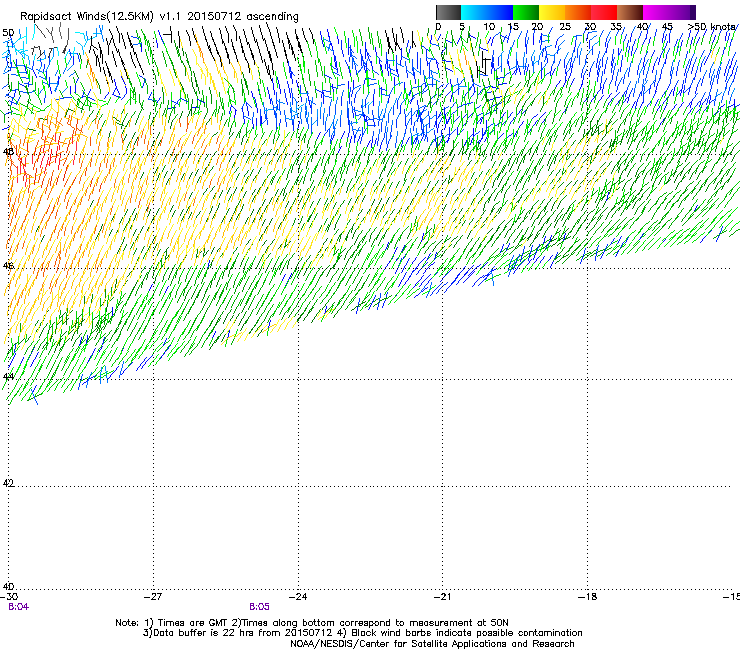Click the 44 latitude axis label
740x650 pixels.
8,377
